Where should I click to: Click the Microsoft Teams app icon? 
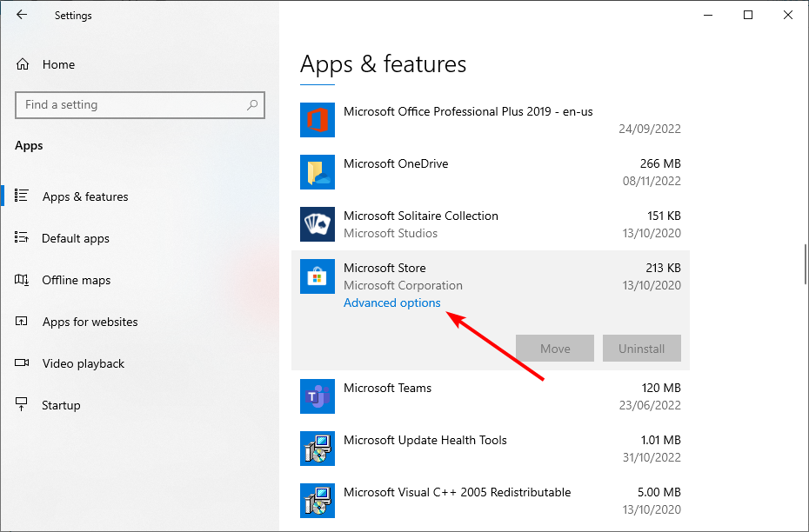pos(318,396)
